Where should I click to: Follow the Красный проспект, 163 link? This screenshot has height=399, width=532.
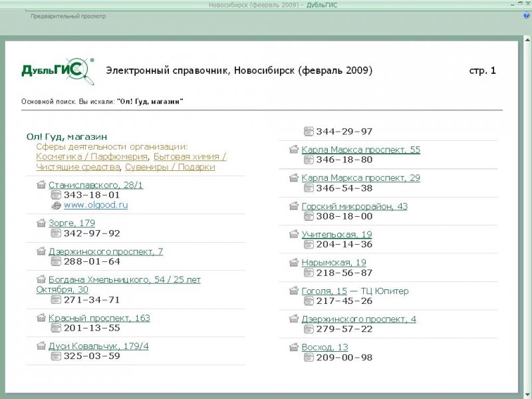point(99,319)
